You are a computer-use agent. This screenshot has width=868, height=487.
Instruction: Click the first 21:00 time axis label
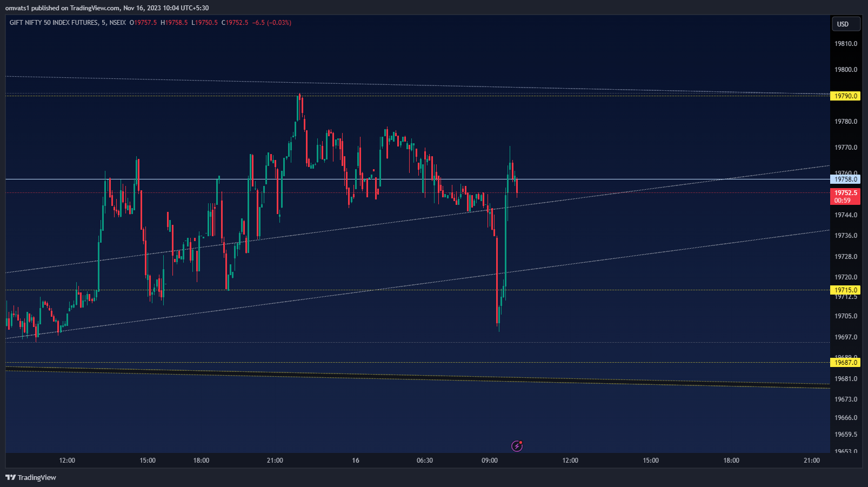tap(275, 461)
